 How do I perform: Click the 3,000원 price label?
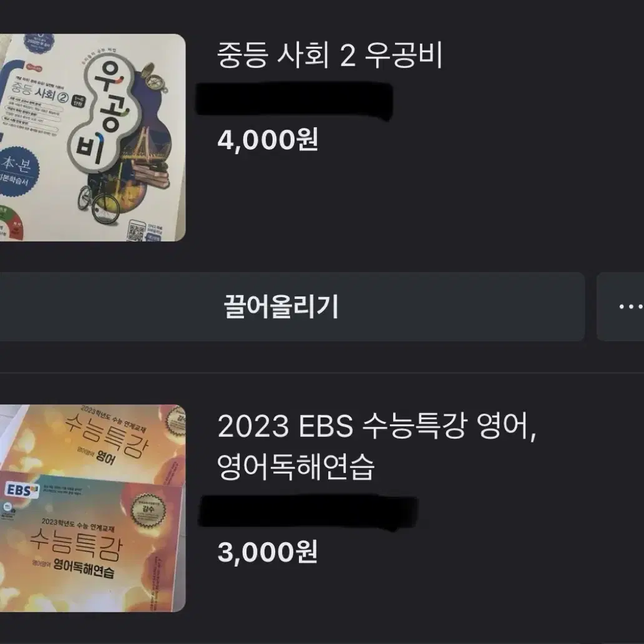[x=267, y=552]
